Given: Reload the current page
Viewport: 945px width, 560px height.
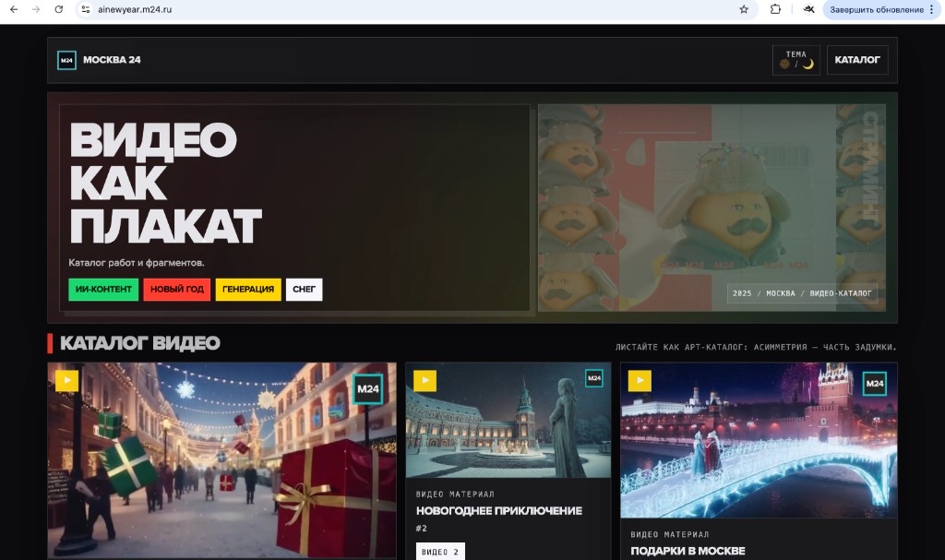Looking at the screenshot, I should point(58,9).
